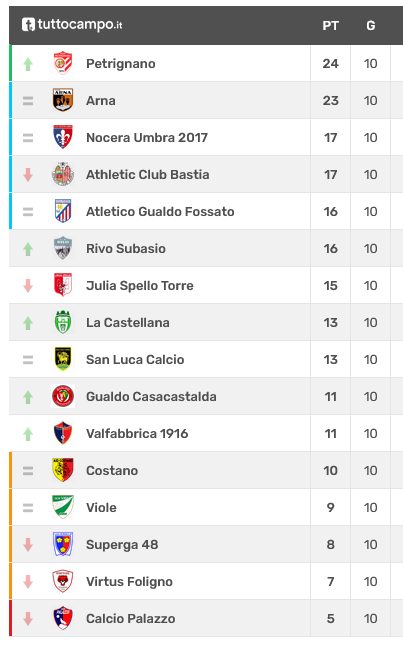Click the San Luca Calcio crest
The image size is (403, 648).
[63, 359]
